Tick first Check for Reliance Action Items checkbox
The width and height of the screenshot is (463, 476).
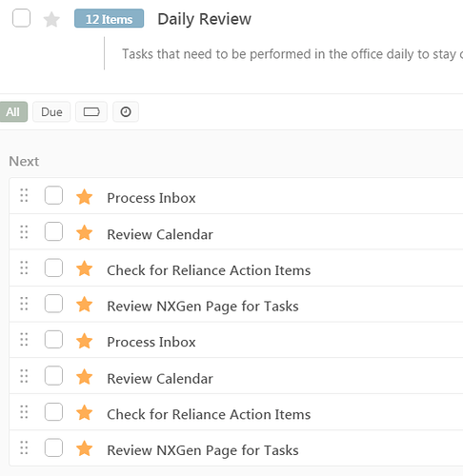53,268
